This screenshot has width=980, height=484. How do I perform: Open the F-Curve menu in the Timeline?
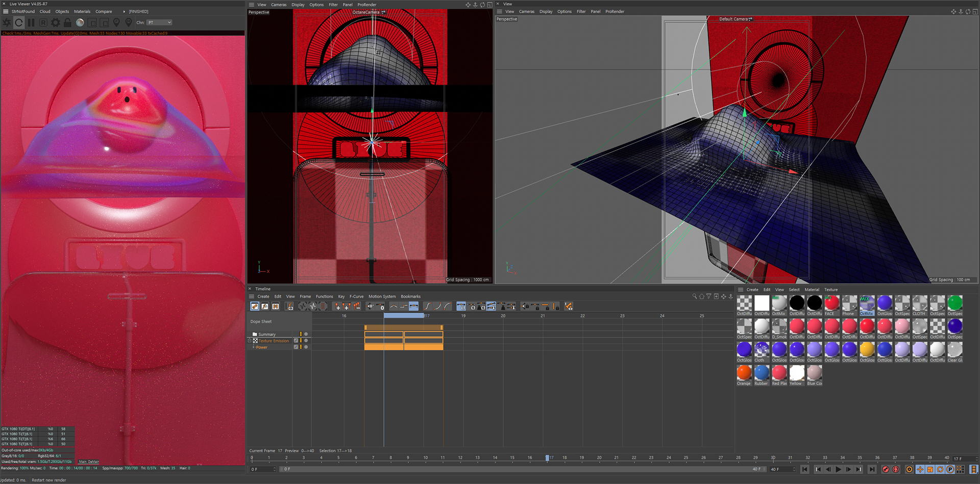(356, 296)
